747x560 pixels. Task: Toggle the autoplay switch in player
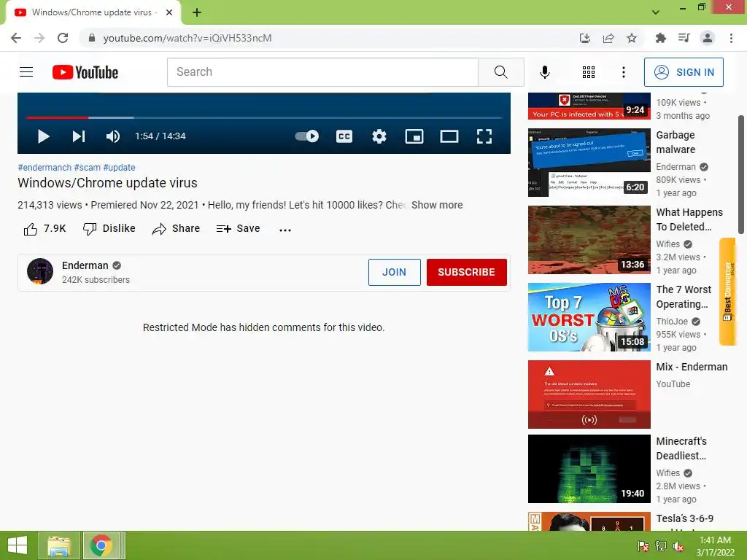307,136
